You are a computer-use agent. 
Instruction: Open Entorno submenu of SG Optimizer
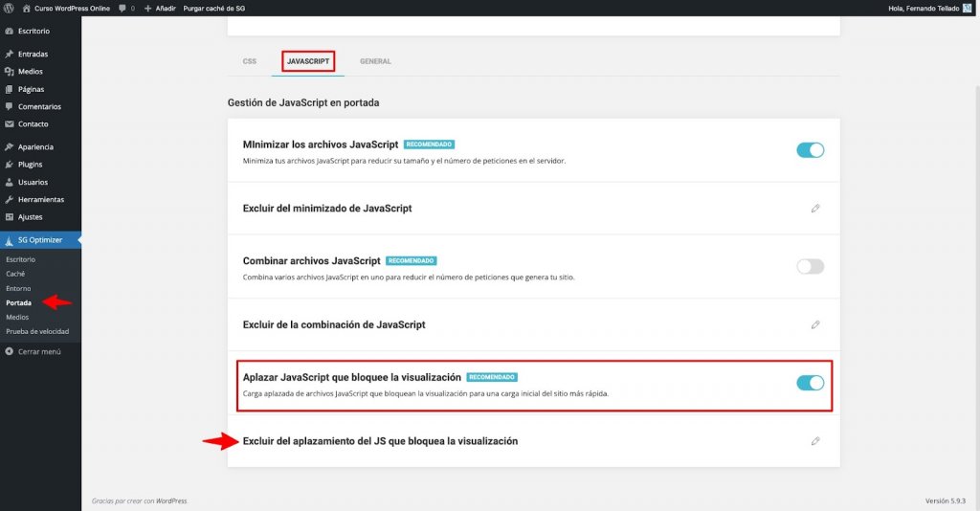[18, 289]
